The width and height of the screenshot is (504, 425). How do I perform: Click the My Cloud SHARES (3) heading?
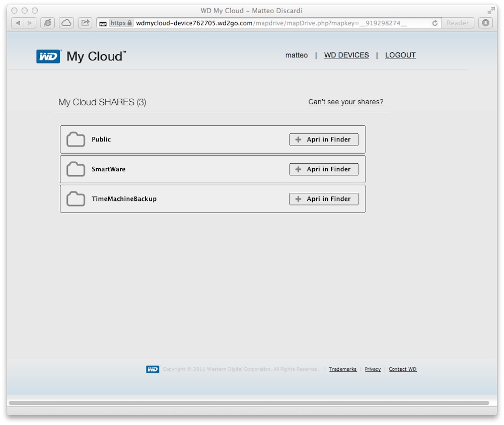(102, 102)
